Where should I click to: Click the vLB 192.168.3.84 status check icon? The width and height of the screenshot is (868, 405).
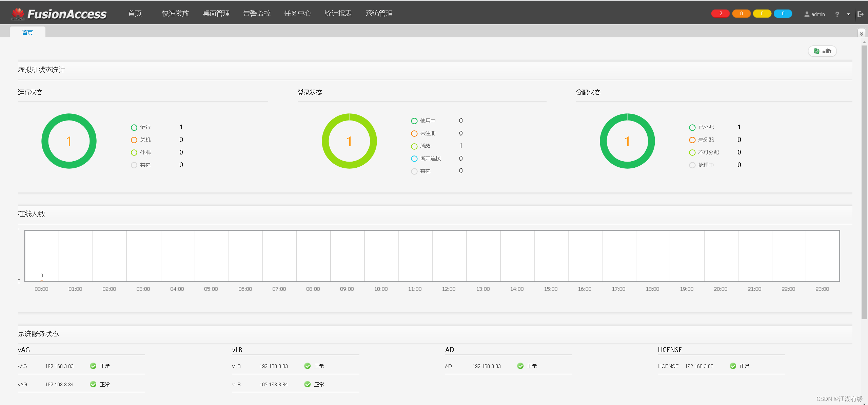pyautogui.click(x=307, y=384)
